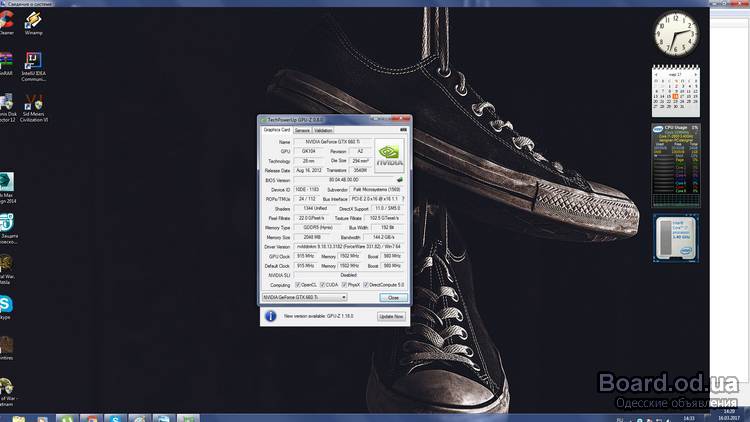
Task: Click the calendar gadget
Action: [676, 91]
